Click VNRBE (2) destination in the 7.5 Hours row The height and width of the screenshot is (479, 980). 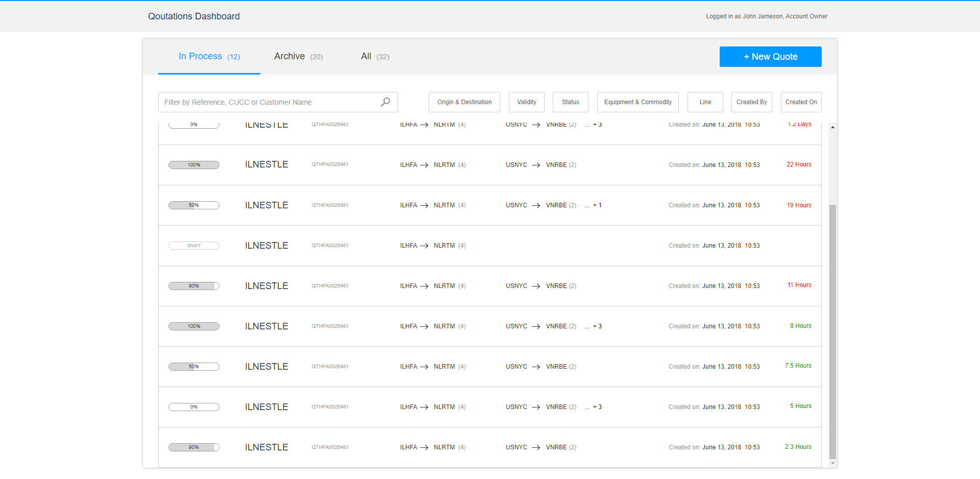click(561, 367)
